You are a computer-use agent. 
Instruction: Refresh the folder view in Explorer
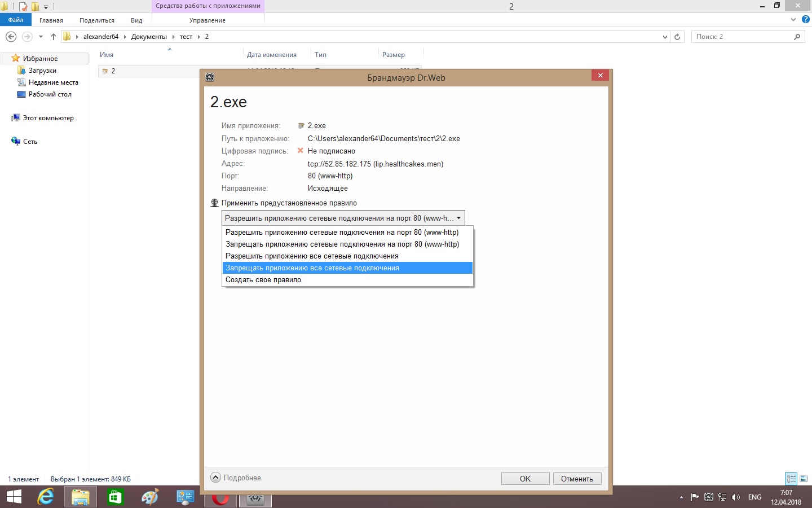coord(677,37)
